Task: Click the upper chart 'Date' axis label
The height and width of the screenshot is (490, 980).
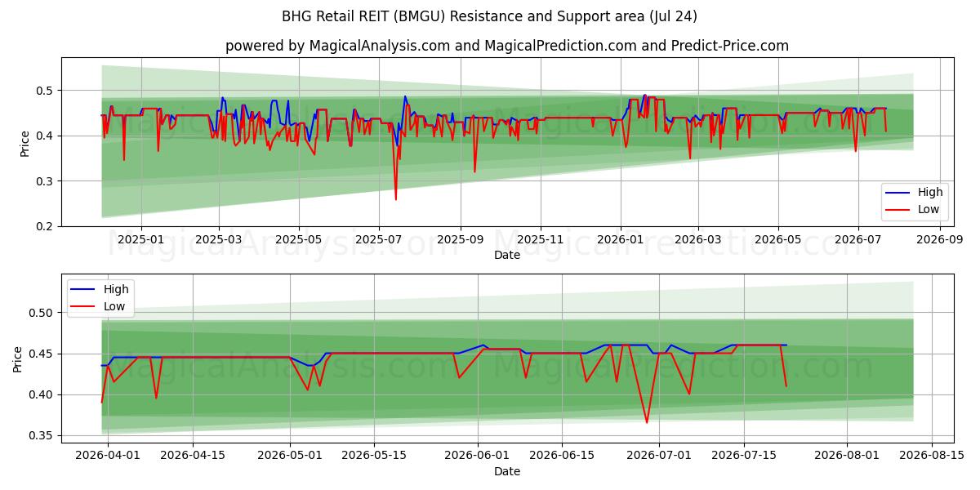Action: point(507,255)
